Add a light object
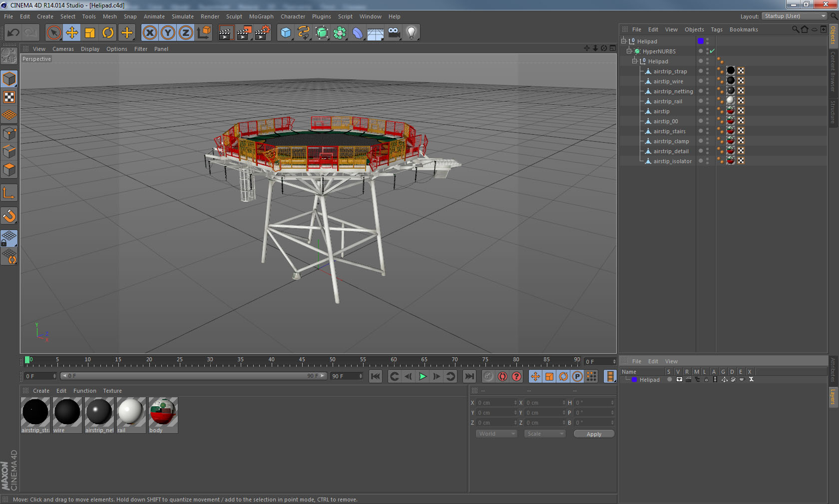 [412, 33]
